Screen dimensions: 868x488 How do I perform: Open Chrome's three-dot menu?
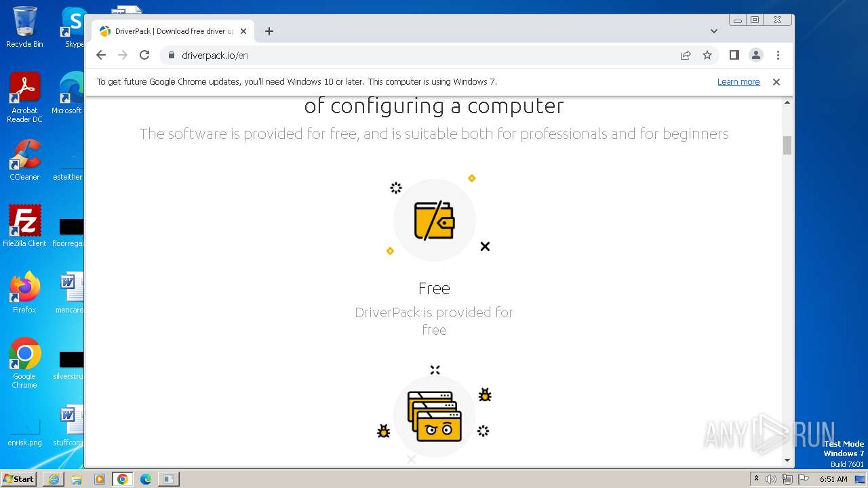(x=778, y=56)
